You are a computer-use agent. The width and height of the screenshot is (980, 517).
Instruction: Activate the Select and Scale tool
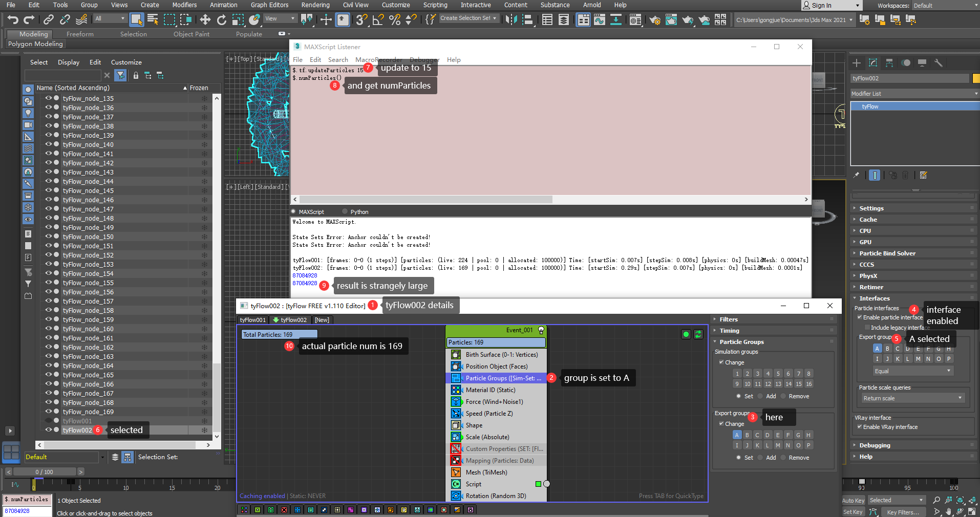[x=238, y=19]
